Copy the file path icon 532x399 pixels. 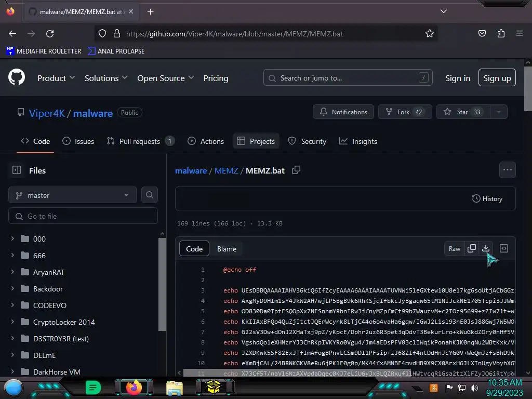coord(296,170)
